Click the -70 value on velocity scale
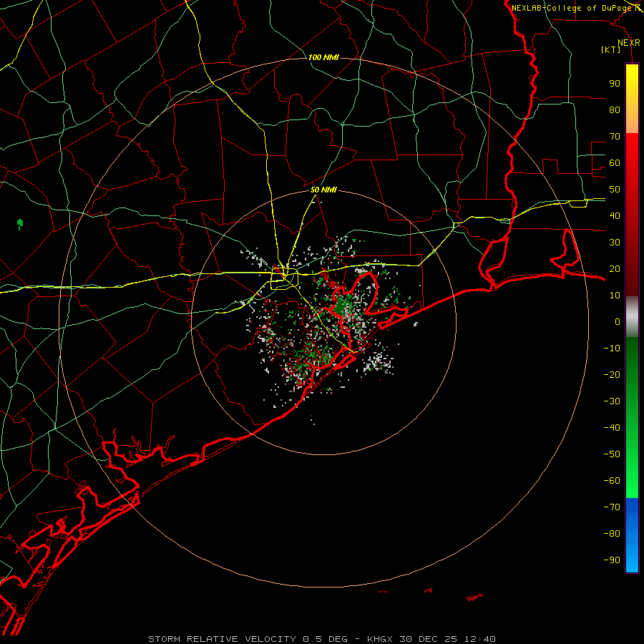Screen dimensions: 644x644 click(x=612, y=507)
